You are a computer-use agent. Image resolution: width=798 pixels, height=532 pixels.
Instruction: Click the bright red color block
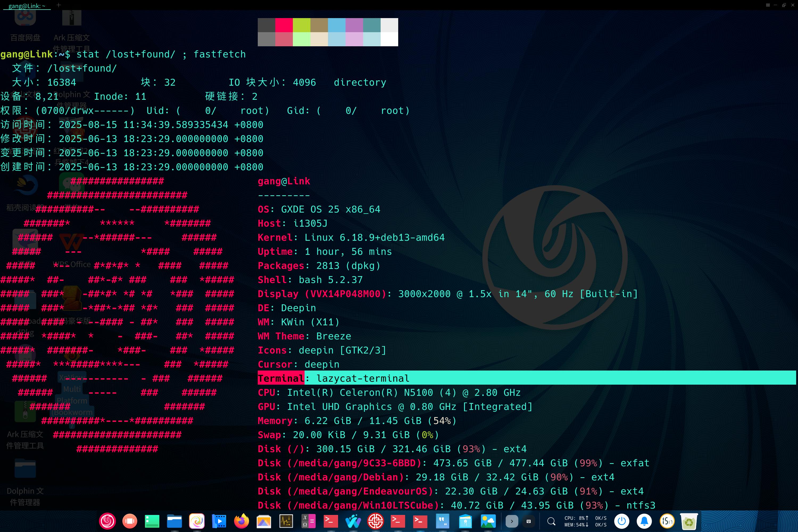tap(284, 25)
